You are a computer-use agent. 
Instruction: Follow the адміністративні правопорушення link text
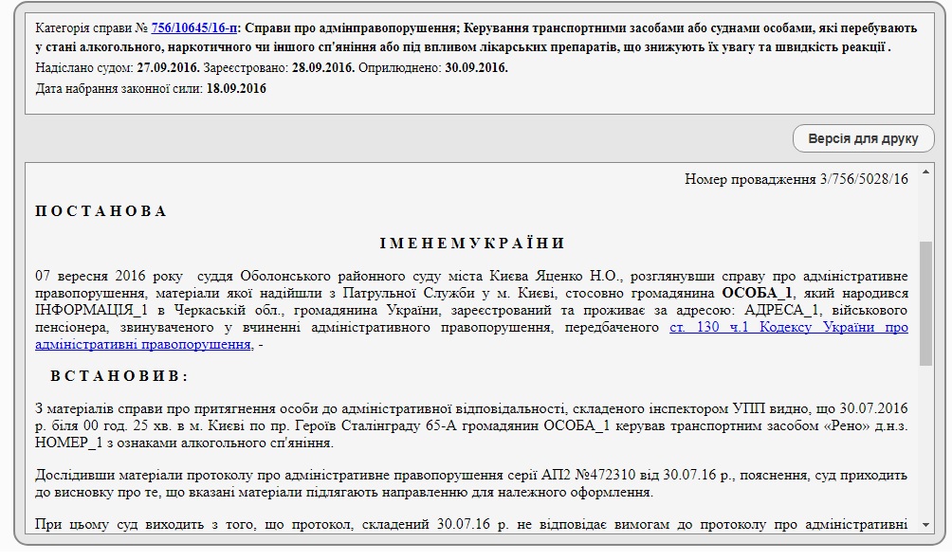tap(143, 345)
